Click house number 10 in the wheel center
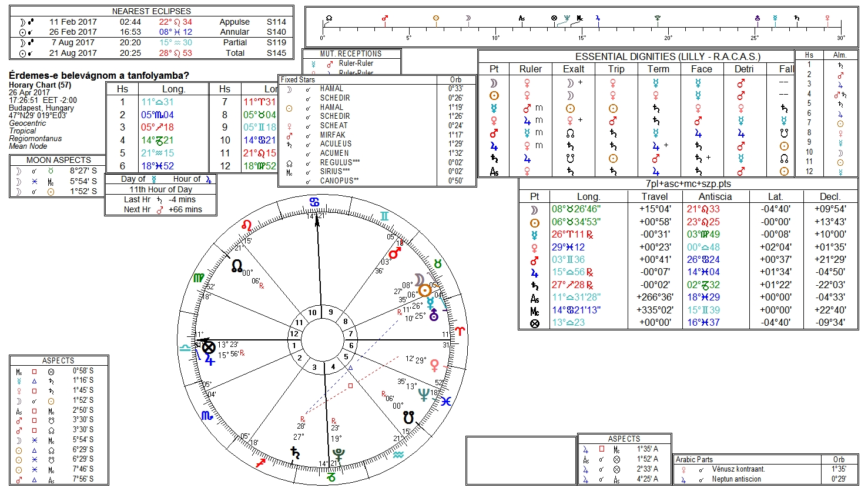 pyautogui.click(x=313, y=313)
